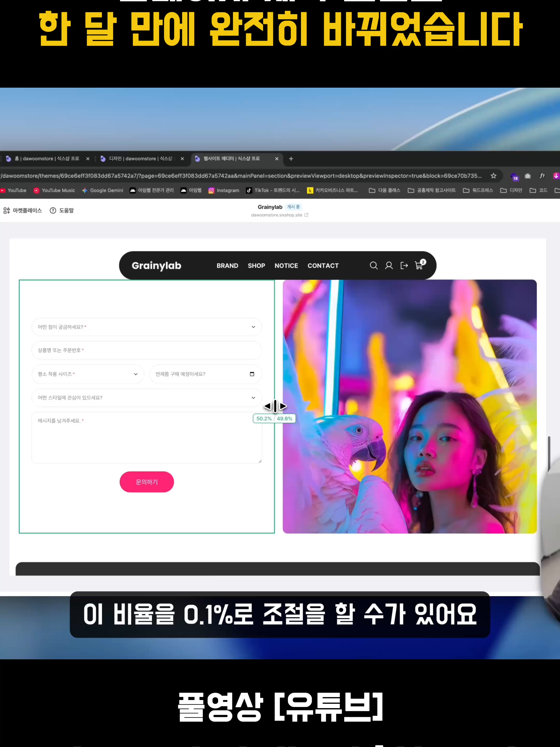This screenshot has width=560, height=747.
Task: Click the pink 문의하기 submit button
Action: (146, 482)
